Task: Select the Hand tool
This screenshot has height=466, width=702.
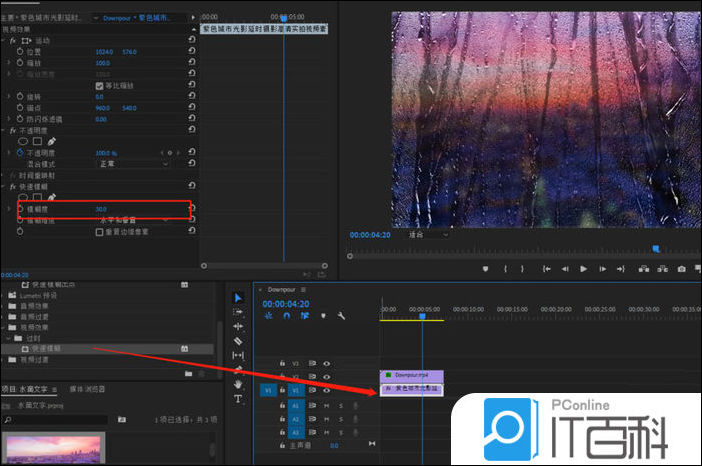Action: coord(238,383)
